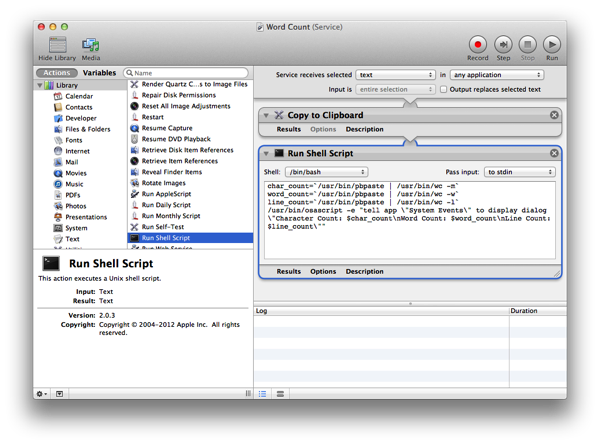The image size is (600, 445).
Task: Click the Stop workflow button
Action: pyautogui.click(x=527, y=44)
